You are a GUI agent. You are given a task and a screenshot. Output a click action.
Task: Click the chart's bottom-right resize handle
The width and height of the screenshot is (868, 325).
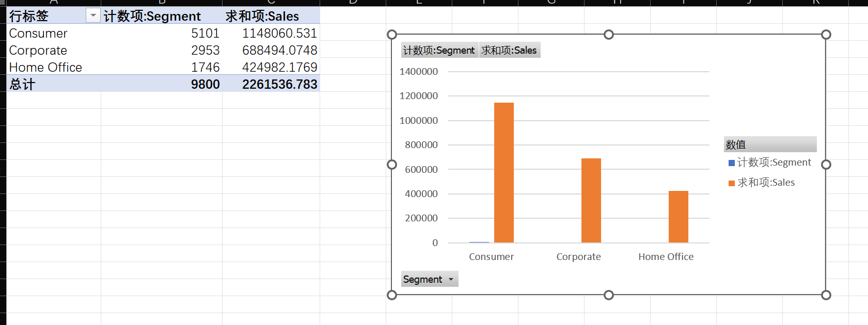pos(826,295)
